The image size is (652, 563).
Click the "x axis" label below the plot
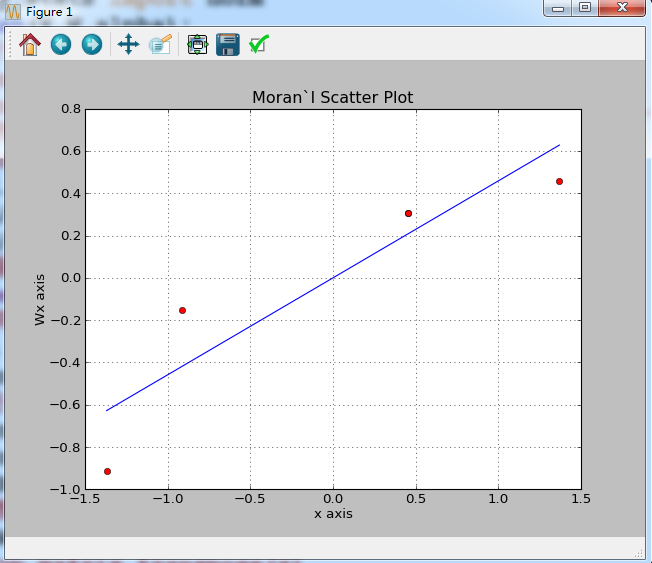pos(333,514)
